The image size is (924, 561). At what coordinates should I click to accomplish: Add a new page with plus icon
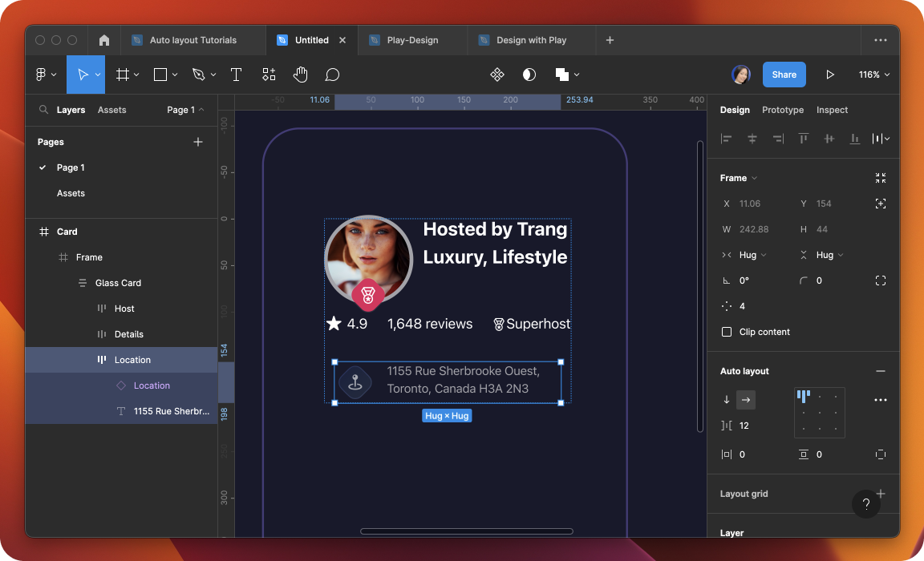click(198, 142)
